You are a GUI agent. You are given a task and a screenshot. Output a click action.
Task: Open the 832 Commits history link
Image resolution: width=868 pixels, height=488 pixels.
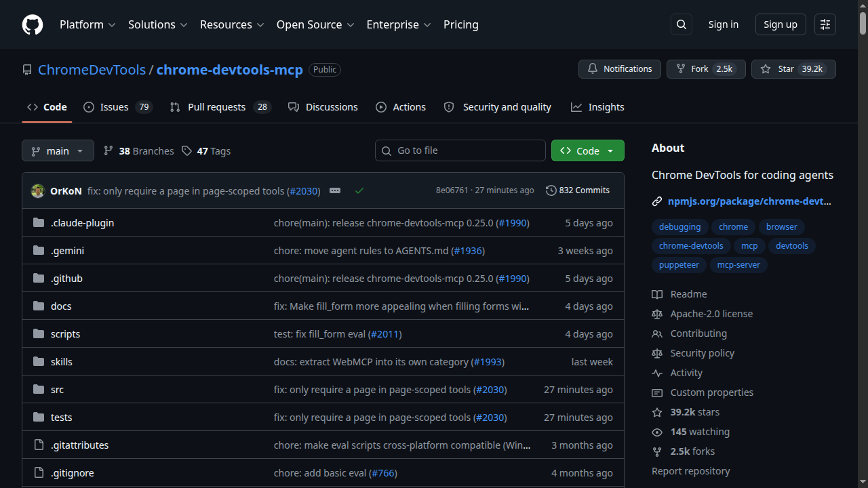[578, 190]
